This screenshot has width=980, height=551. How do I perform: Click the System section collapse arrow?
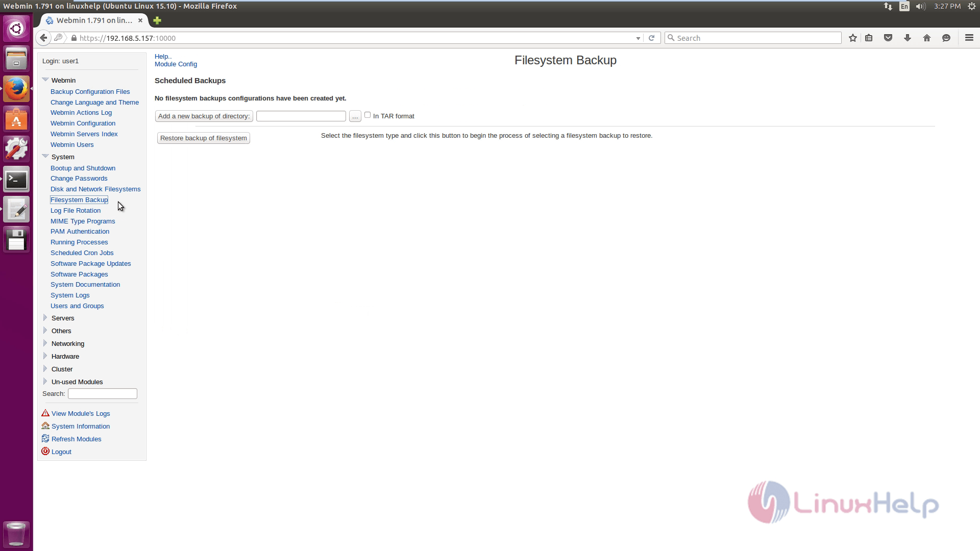click(x=45, y=156)
